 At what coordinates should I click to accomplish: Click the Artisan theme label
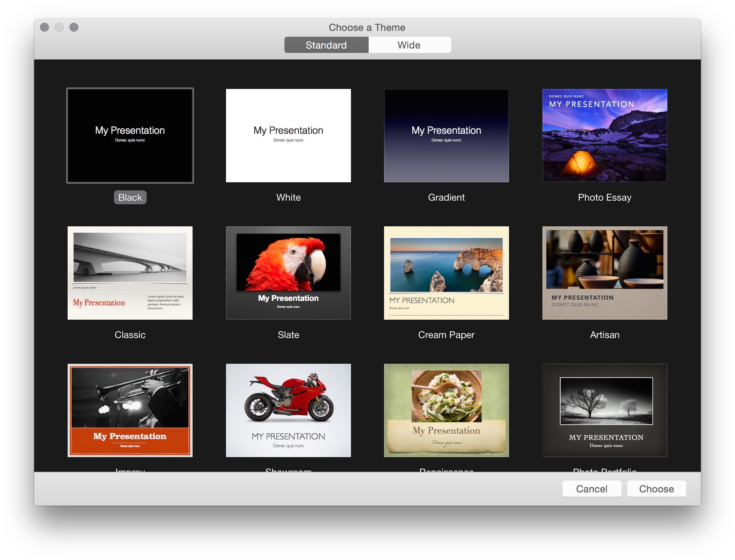(x=605, y=335)
